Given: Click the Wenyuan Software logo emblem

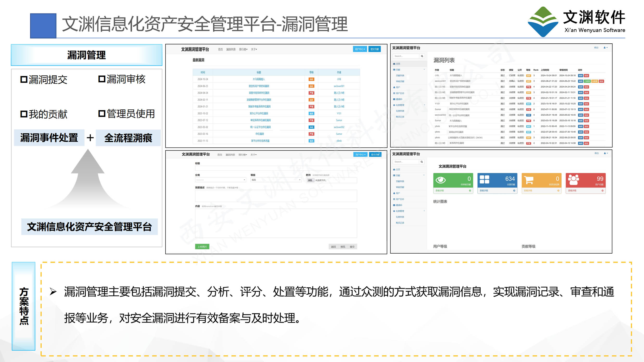Looking at the screenshot, I should point(543,22).
